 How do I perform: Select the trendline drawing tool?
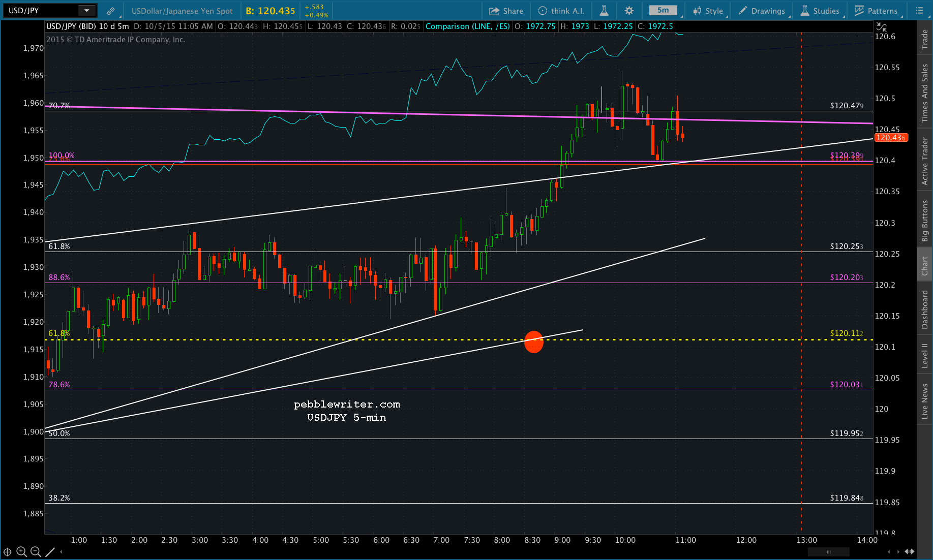click(50, 551)
